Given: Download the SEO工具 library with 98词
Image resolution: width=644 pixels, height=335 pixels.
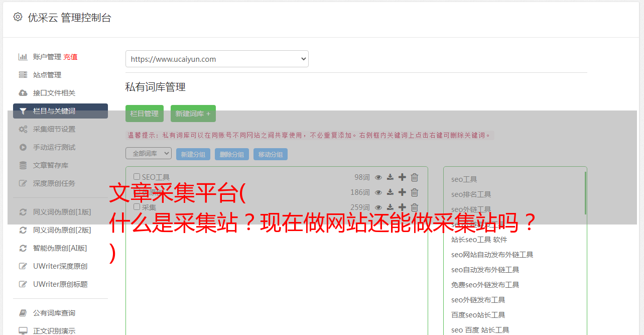Looking at the screenshot, I should point(390,177).
